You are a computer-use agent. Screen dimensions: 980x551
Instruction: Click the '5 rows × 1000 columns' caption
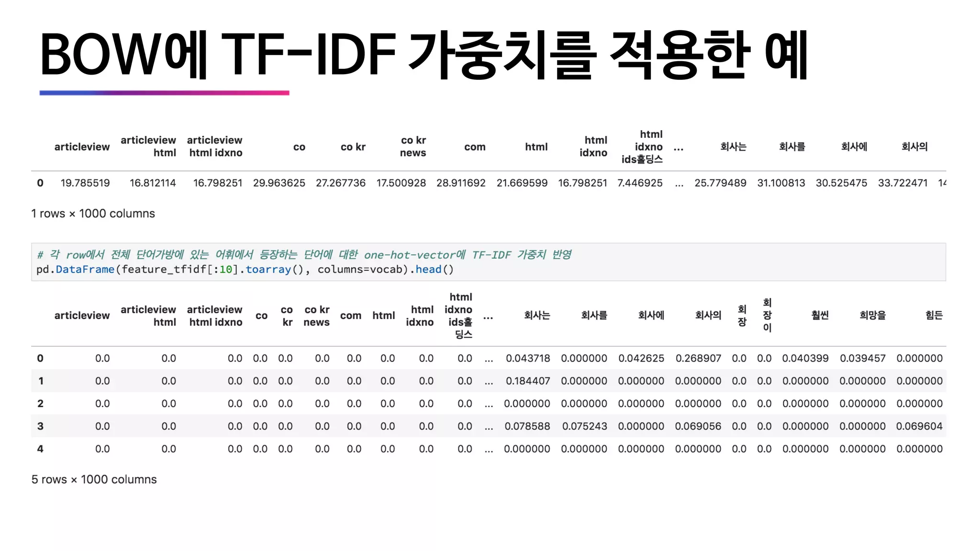coord(94,480)
